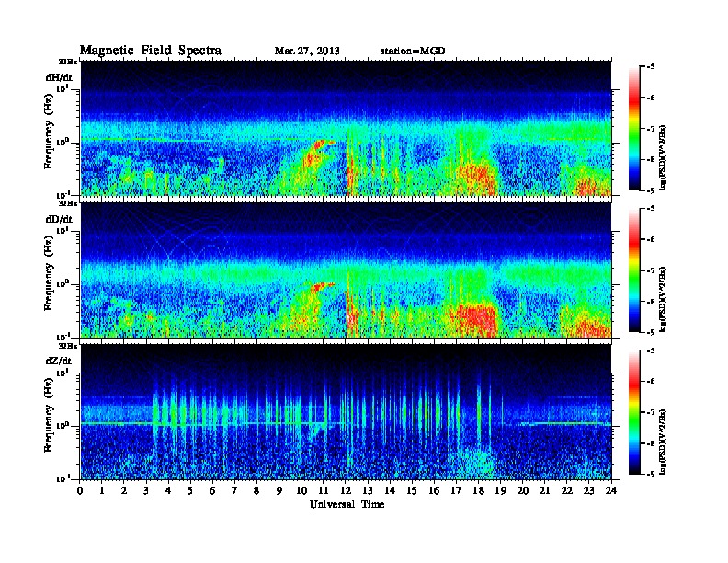Click hour tick label '6' on time axis
The height and width of the screenshot is (563, 728).
[212, 490]
